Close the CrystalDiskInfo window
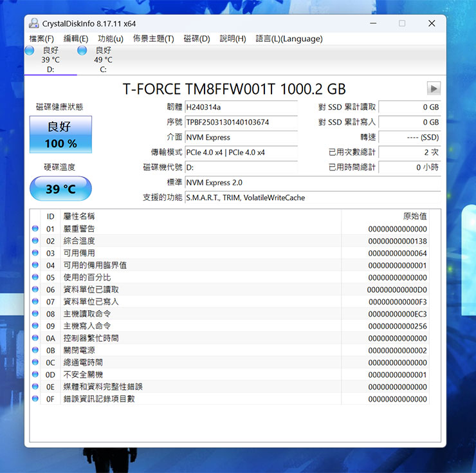 (432, 23)
